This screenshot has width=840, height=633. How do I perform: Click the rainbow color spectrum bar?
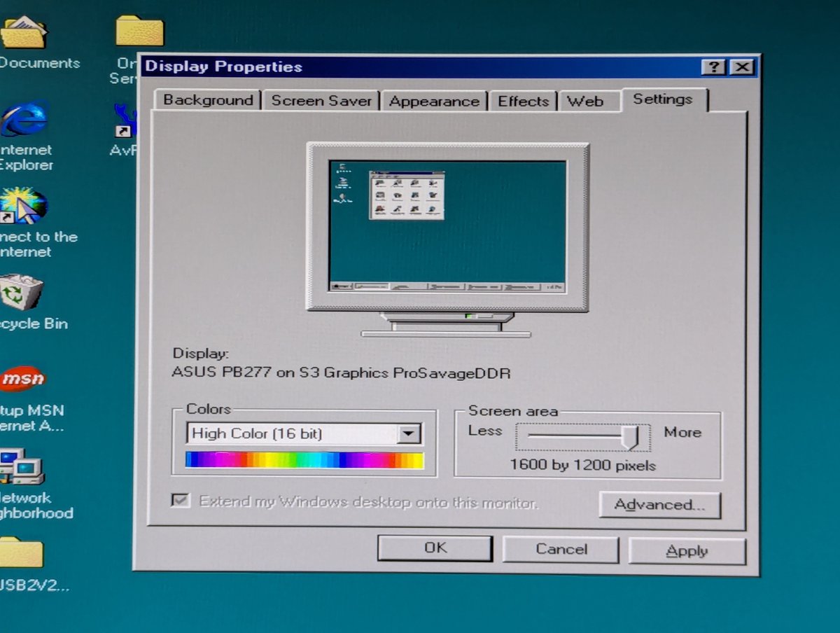click(304, 460)
